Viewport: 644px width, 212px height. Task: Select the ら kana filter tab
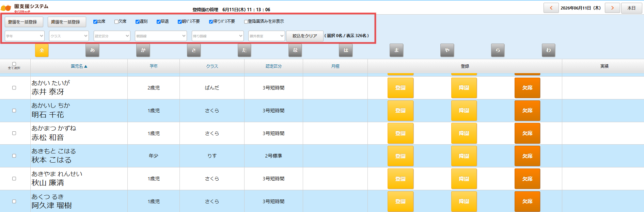[498, 50]
